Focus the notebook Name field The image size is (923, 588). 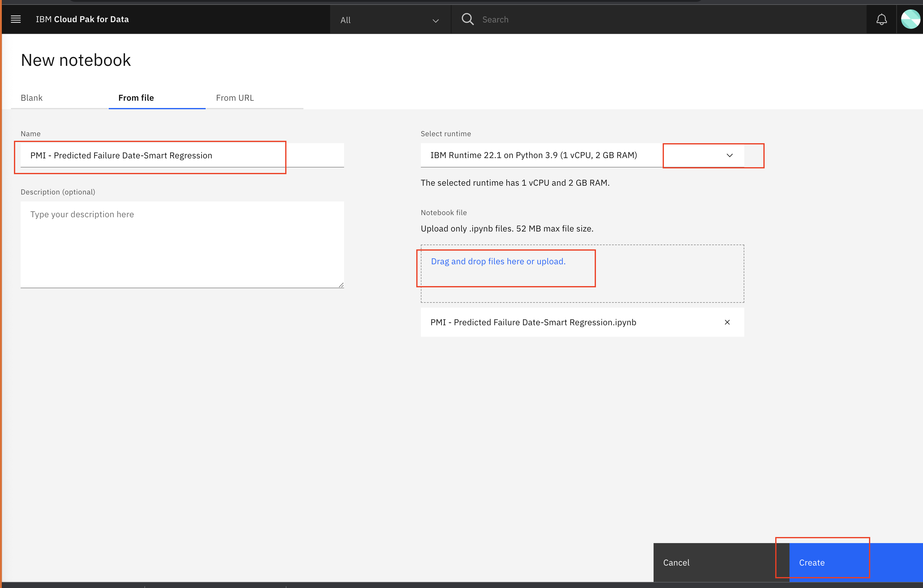(182, 155)
